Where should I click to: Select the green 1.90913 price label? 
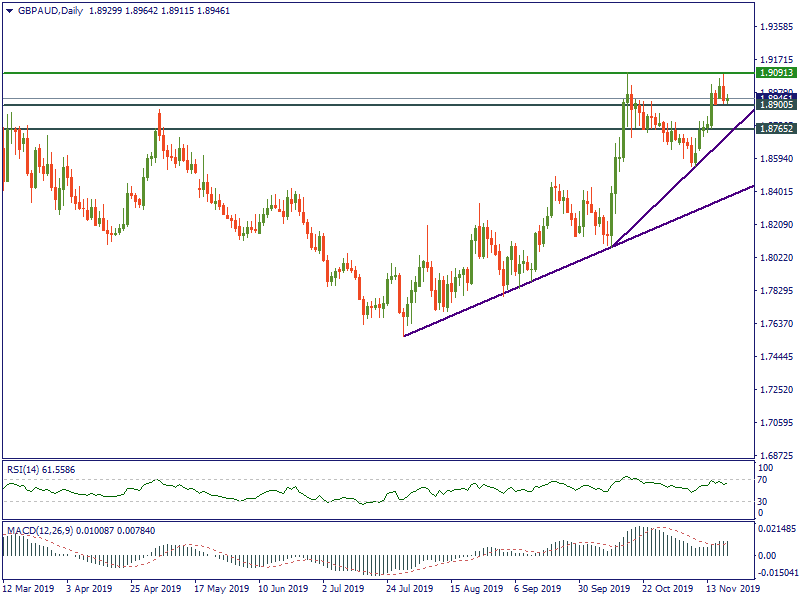[x=776, y=73]
